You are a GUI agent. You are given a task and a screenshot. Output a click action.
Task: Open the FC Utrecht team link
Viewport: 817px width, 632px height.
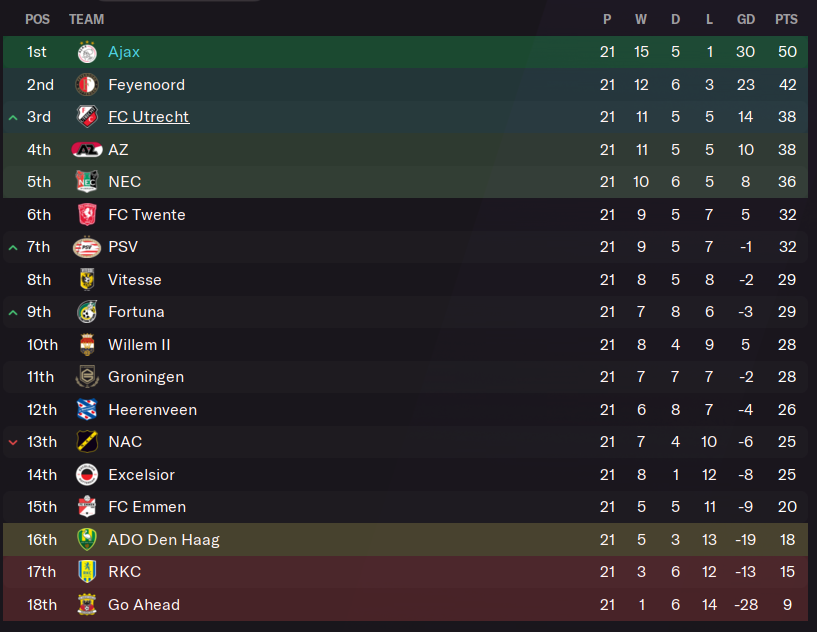coord(148,117)
